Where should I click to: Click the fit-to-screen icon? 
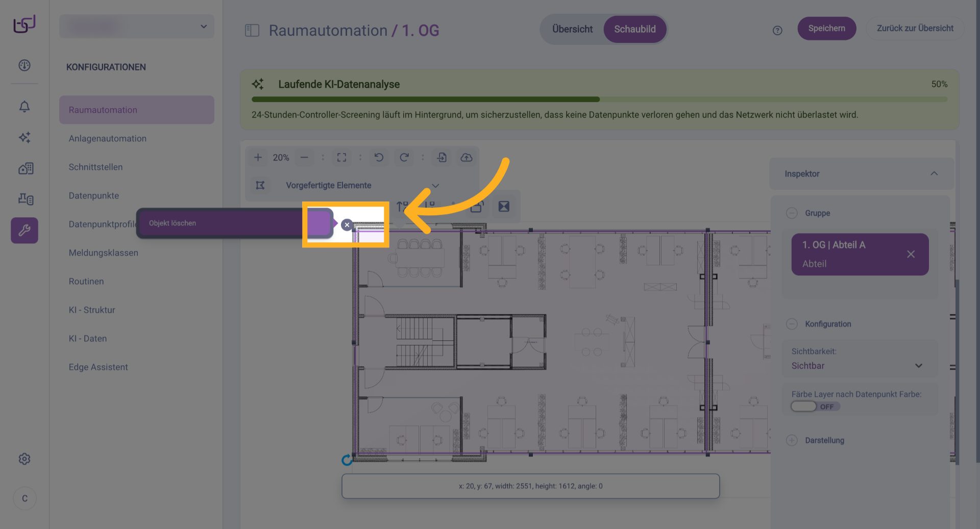pos(341,158)
